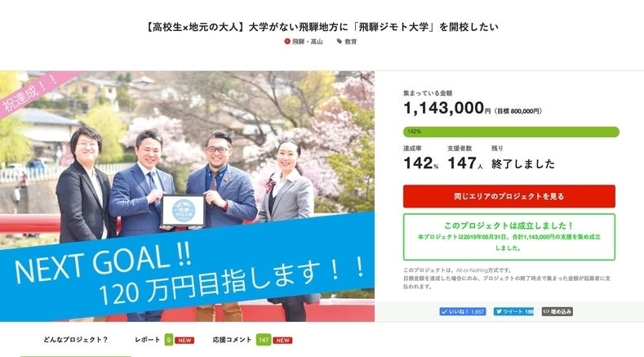Click the green 9 report count badge
The image size is (644, 357).
(x=169, y=340)
